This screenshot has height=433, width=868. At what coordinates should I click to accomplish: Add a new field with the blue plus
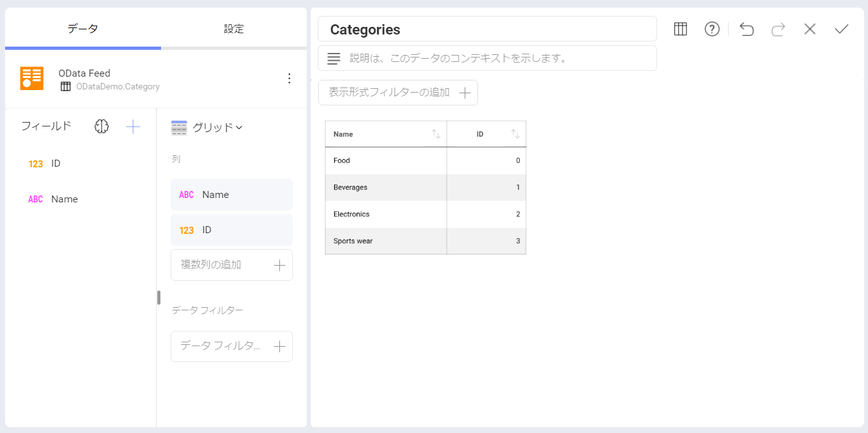(133, 126)
